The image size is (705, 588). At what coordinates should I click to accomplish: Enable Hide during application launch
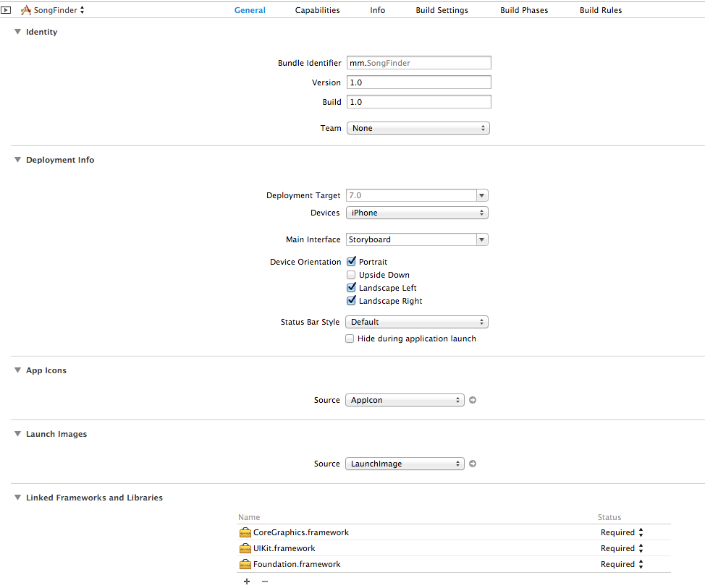click(350, 338)
